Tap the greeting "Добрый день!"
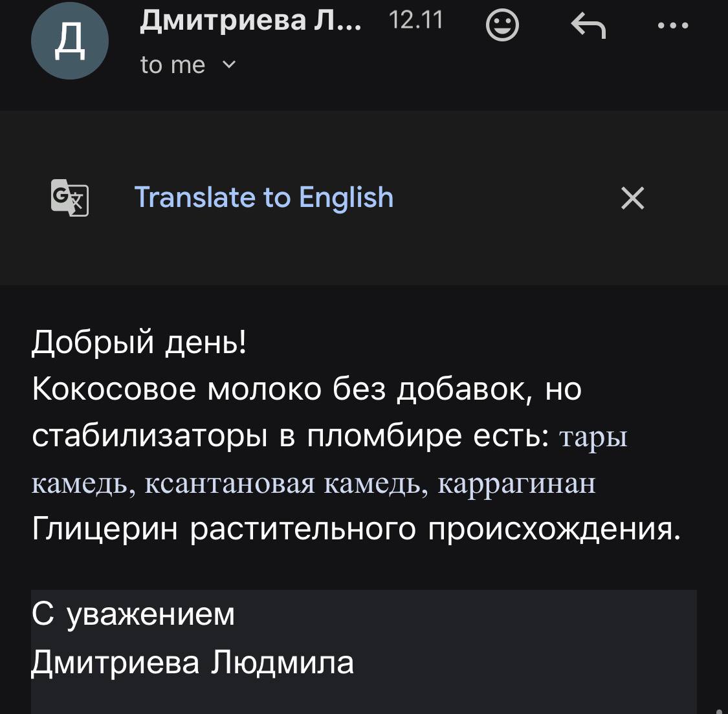This screenshot has width=728, height=714. pos(139,342)
